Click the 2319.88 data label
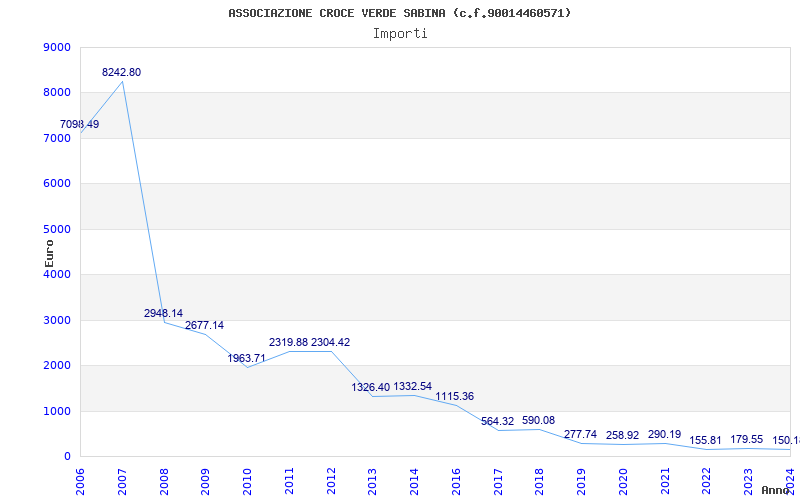Viewport: 800px width, 500px height. (x=288, y=342)
